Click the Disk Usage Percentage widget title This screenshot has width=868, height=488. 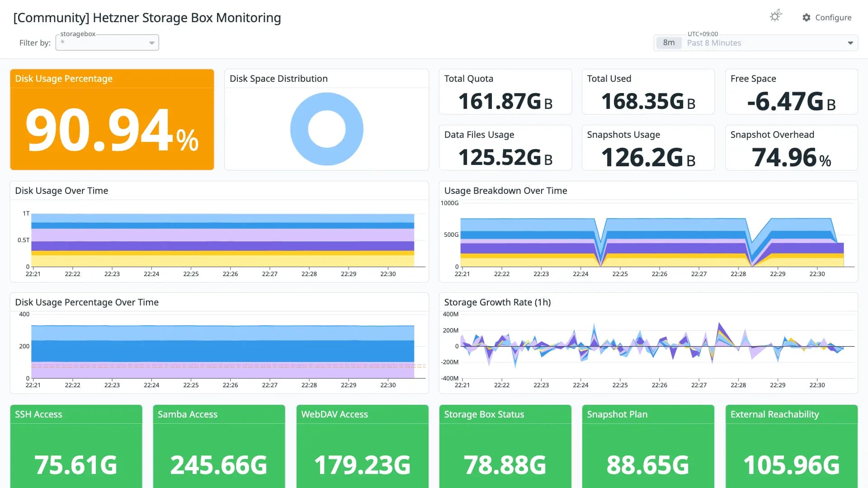pyautogui.click(x=64, y=79)
